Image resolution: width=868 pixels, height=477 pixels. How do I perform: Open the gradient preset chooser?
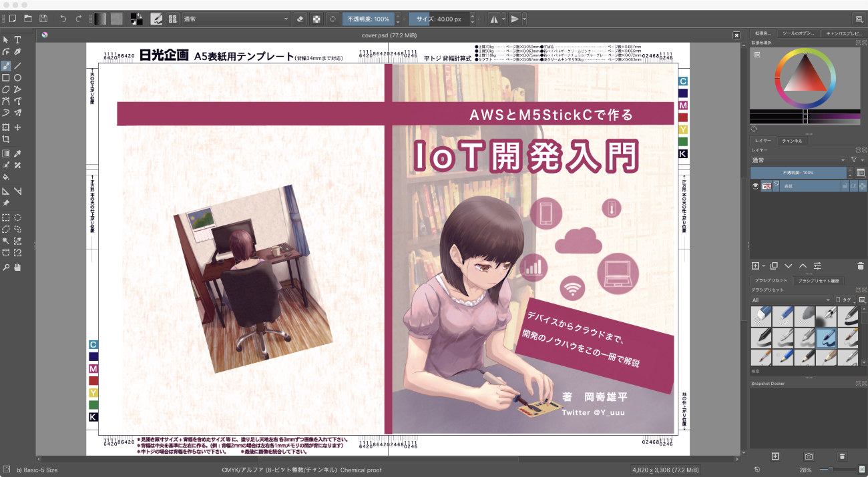coord(101,19)
